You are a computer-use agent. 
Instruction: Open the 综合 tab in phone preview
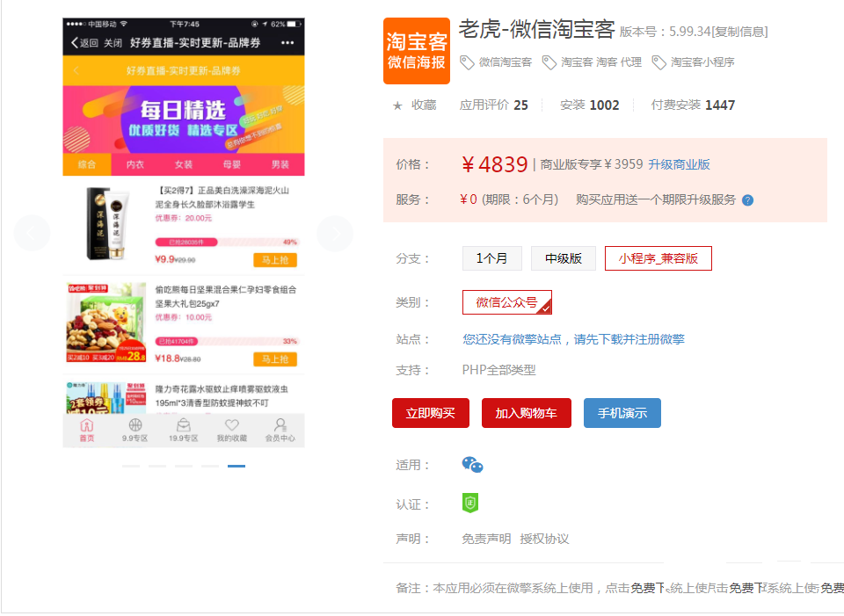(x=87, y=164)
